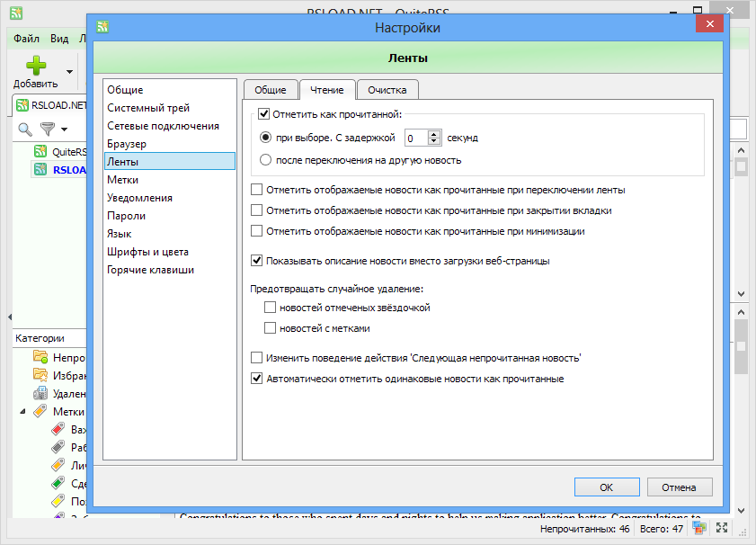Select Language settings category
756x545 pixels.
(170, 234)
